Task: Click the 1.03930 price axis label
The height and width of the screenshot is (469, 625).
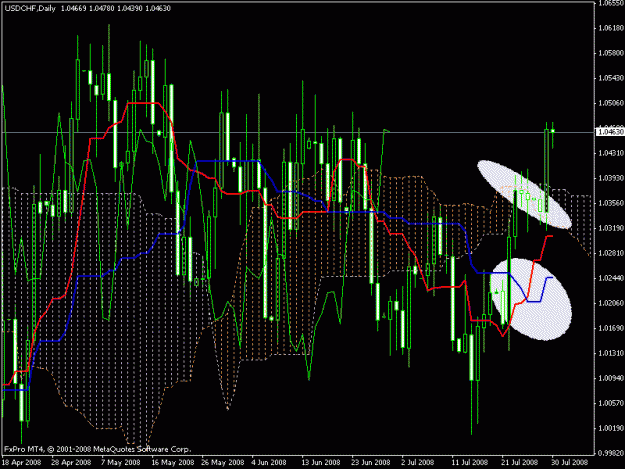Action: tap(611, 178)
